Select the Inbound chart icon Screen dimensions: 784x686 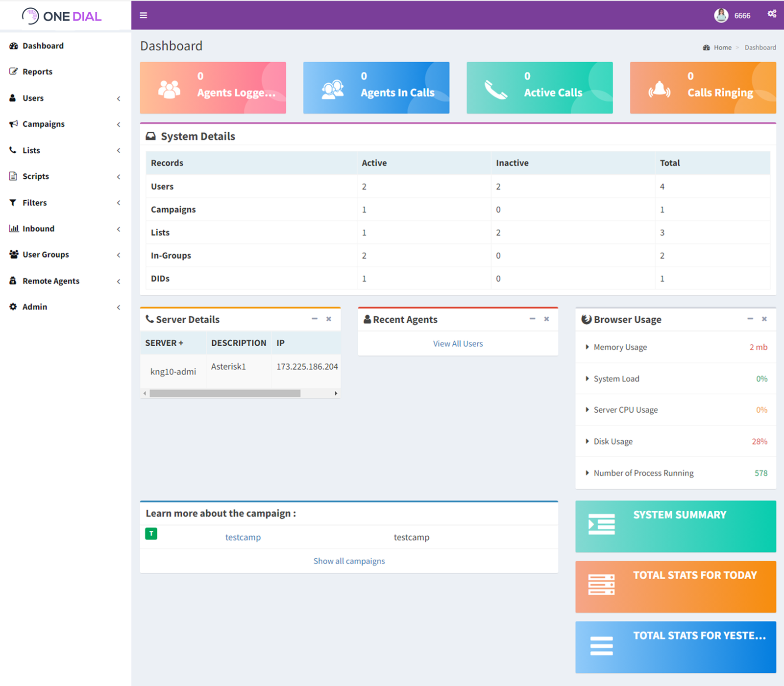[13, 228]
